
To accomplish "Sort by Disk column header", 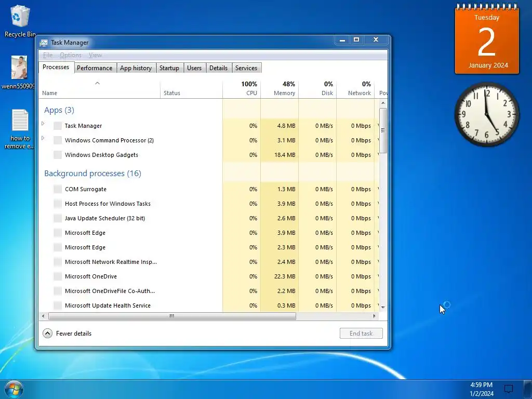I will (x=317, y=89).
